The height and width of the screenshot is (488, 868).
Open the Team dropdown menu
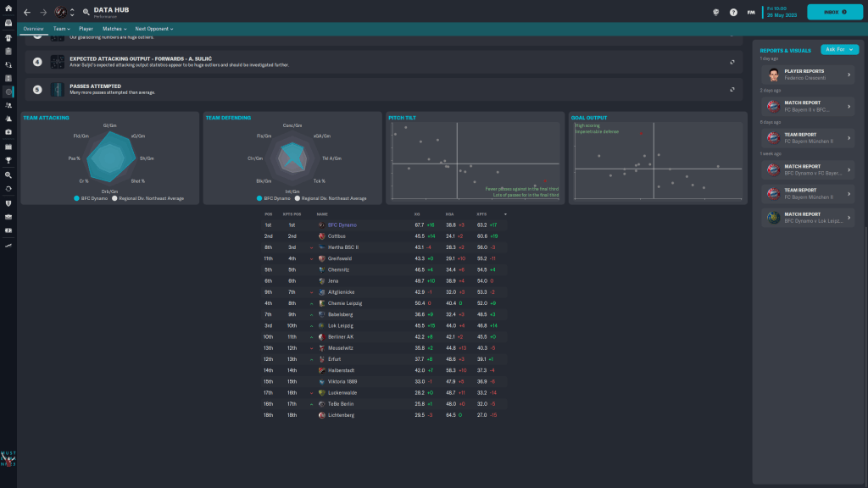(x=59, y=29)
